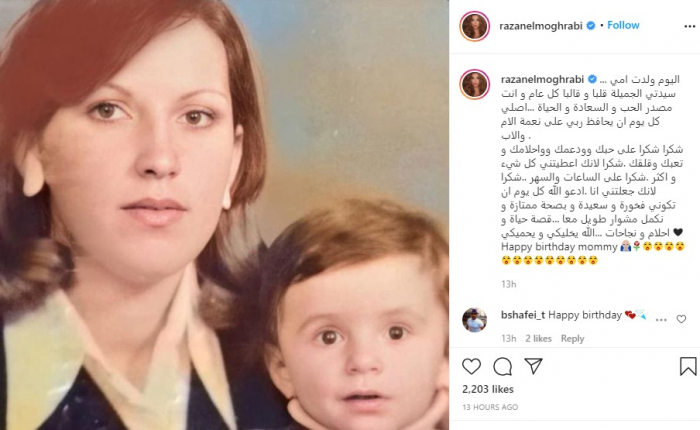View the 2,203 likes list
The width and height of the screenshot is (700, 430).
pos(488,389)
